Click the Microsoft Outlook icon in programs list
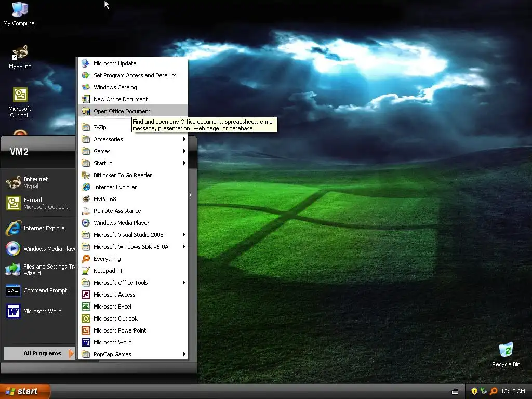The height and width of the screenshot is (399, 532). 86,318
